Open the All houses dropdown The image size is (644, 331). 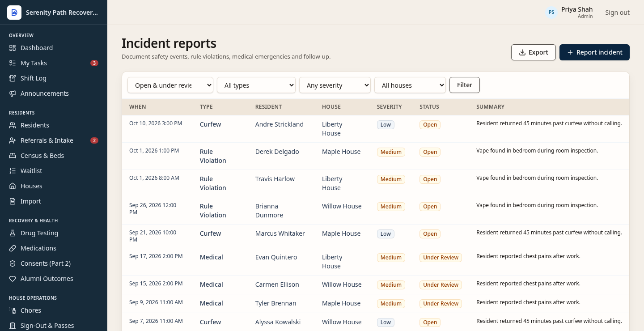click(x=410, y=85)
